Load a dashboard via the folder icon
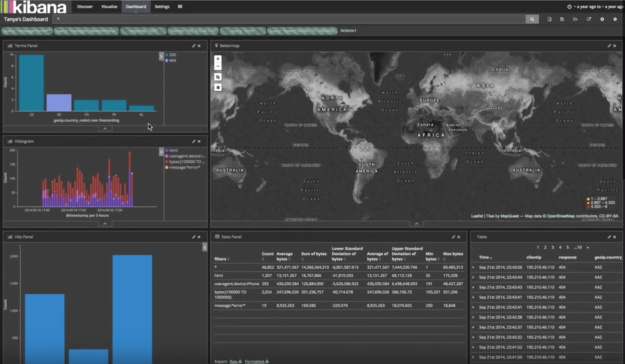Viewport: 625px width, 364px height. 575,19
